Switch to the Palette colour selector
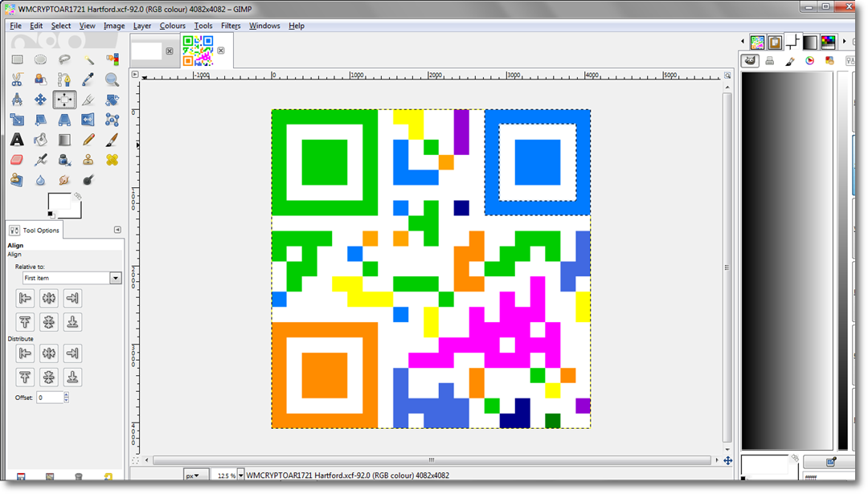This screenshot has width=868, height=494. [829, 61]
